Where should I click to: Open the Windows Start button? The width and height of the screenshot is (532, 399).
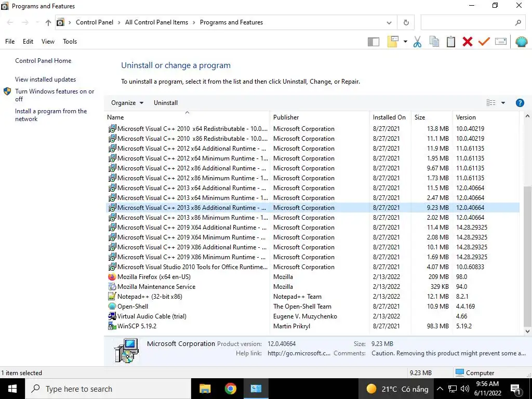click(12, 389)
